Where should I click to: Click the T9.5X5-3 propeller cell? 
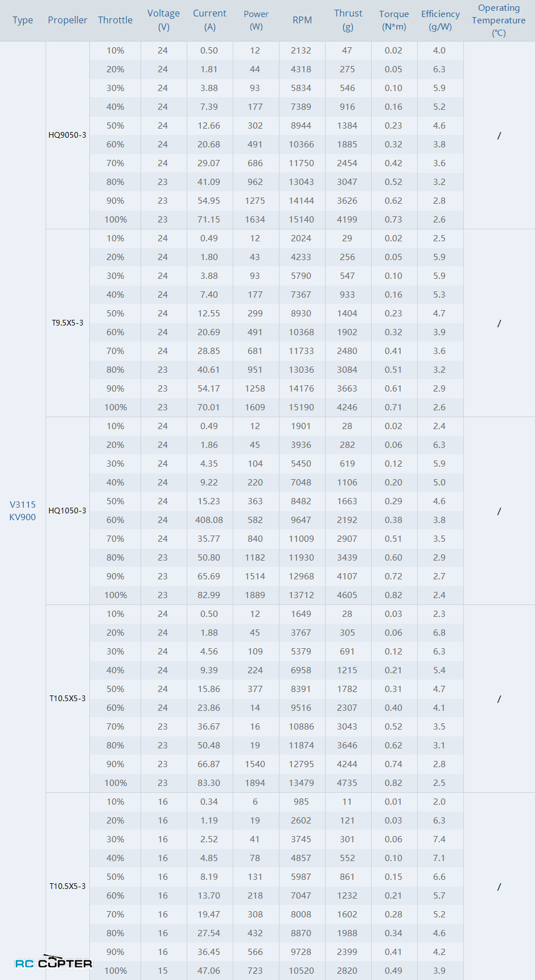67,323
